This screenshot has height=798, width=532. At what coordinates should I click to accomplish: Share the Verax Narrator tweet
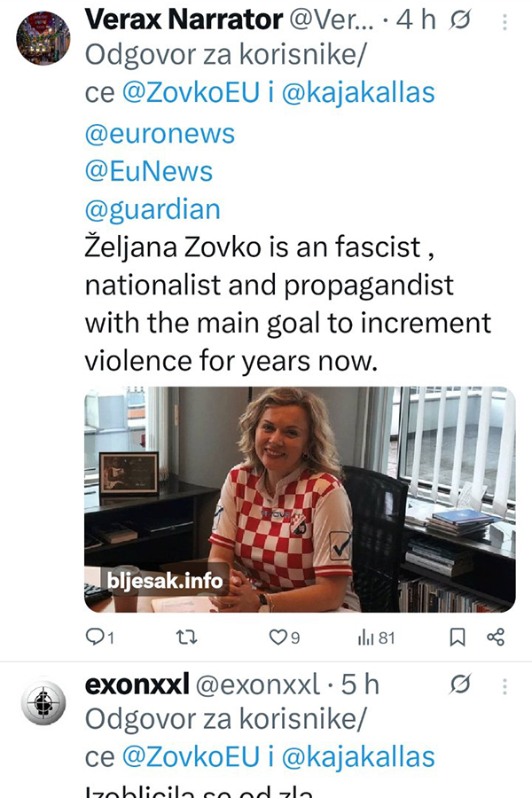click(496, 637)
